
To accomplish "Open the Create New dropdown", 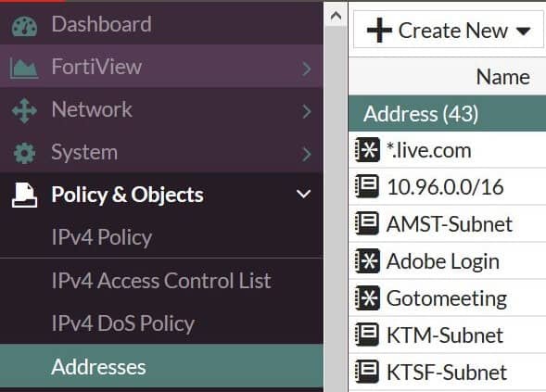I will 448,31.
